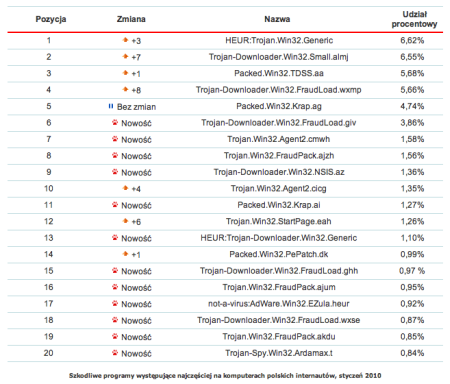Click the red paw icon in row 8
The height and width of the screenshot is (384, 450).
click(115, 155)
